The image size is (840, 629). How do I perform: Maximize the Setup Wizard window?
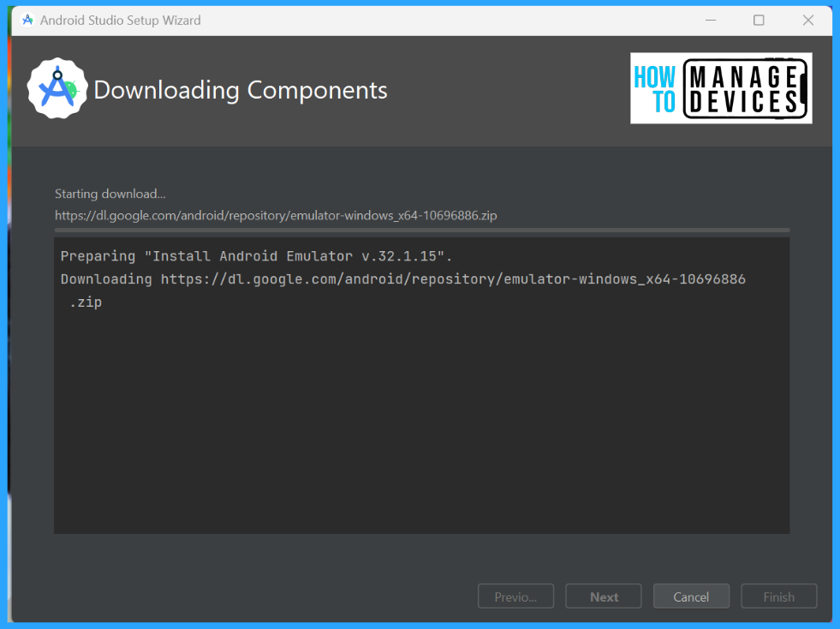pos(759,21)
